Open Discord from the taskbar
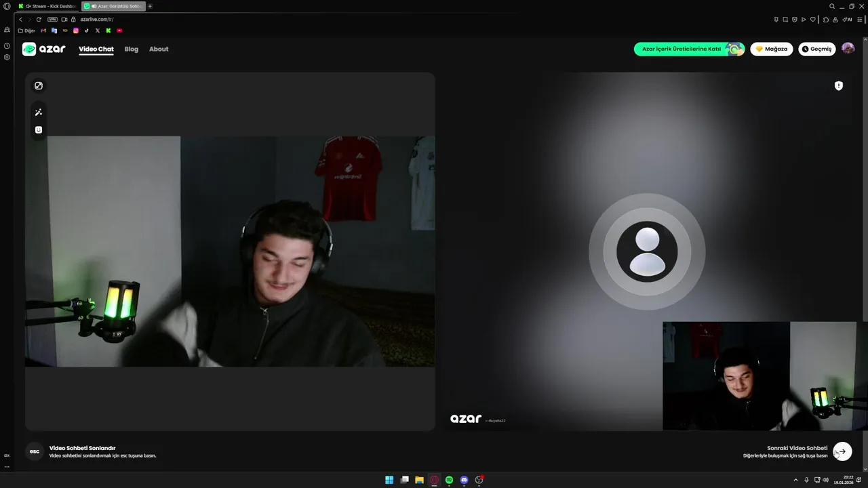 coord(464,480)
